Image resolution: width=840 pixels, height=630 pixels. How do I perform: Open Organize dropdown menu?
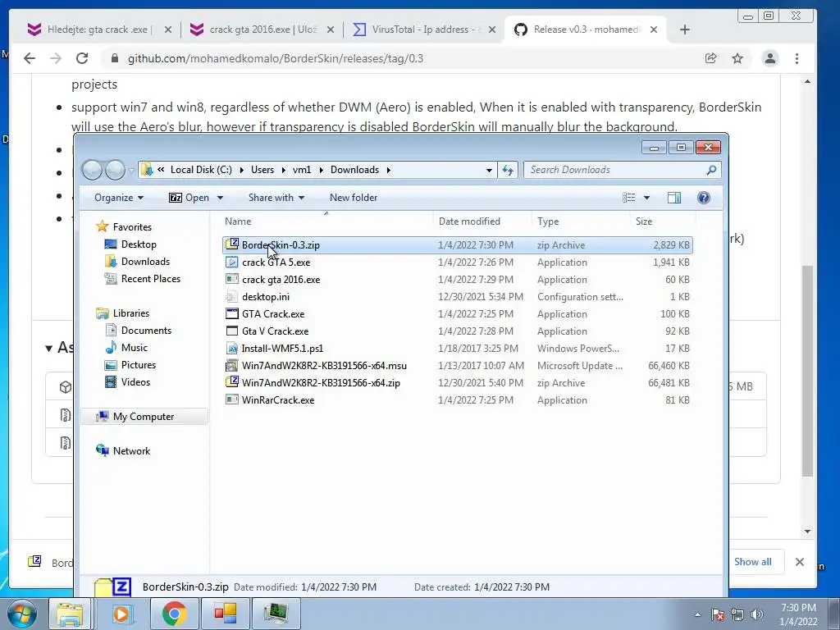tap(119, 198)
